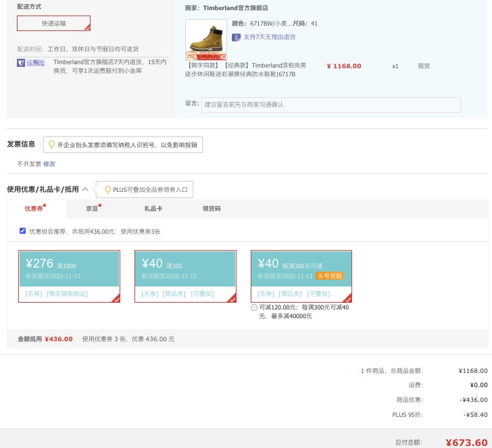The height and width of the screenshot is (448, 492).
Task: Click the 现货 stock status text
Action: click(424, 66)
